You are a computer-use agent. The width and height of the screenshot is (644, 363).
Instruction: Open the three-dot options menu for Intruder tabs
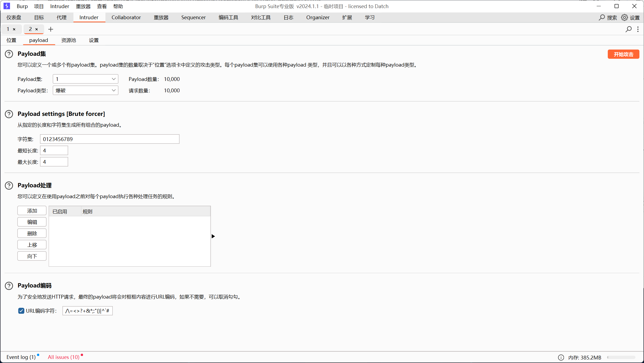tap(638, 29)
